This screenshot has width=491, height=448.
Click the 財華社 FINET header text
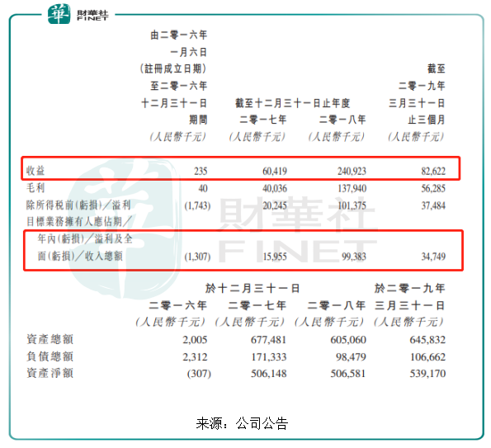pos(92,15)
